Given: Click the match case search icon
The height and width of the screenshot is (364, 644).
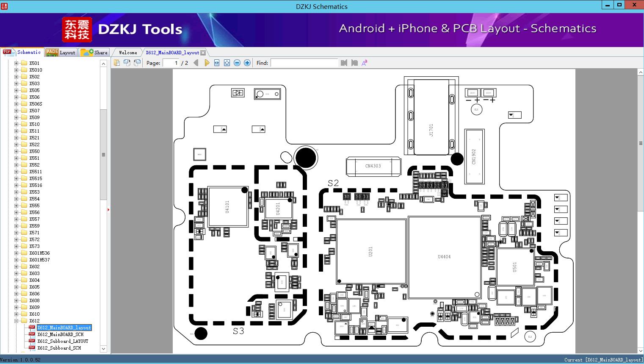Looking at the screenshot, I should pos(365,63).
